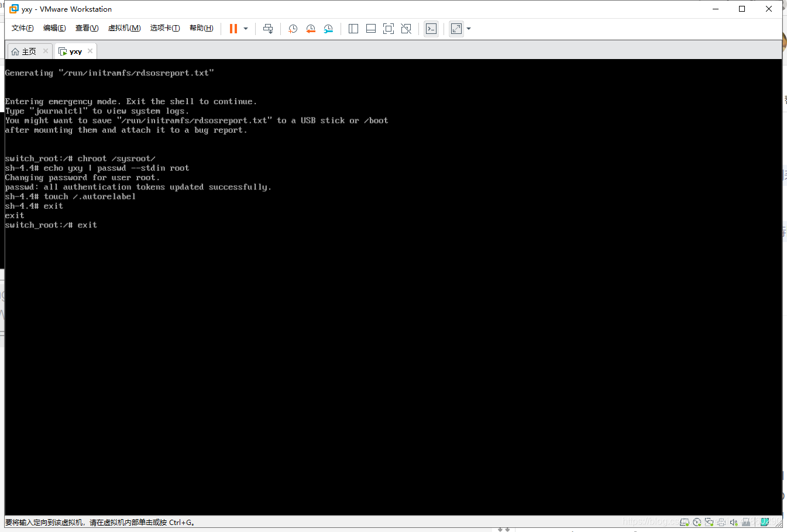The width and height of the screenshot is (787, 532).
Task: Send Ctrl+Alt+Del to the virtual machine
Action: [268, 29]
